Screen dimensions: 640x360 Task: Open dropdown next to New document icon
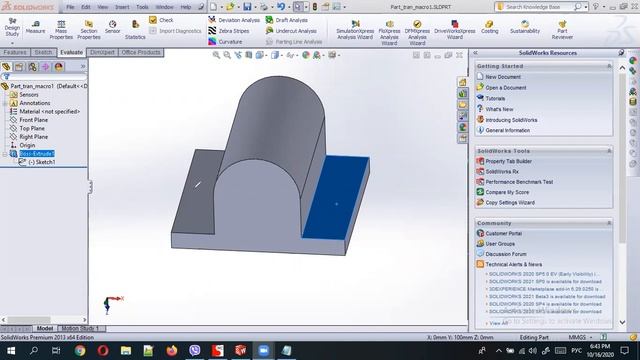coord(221,7)
